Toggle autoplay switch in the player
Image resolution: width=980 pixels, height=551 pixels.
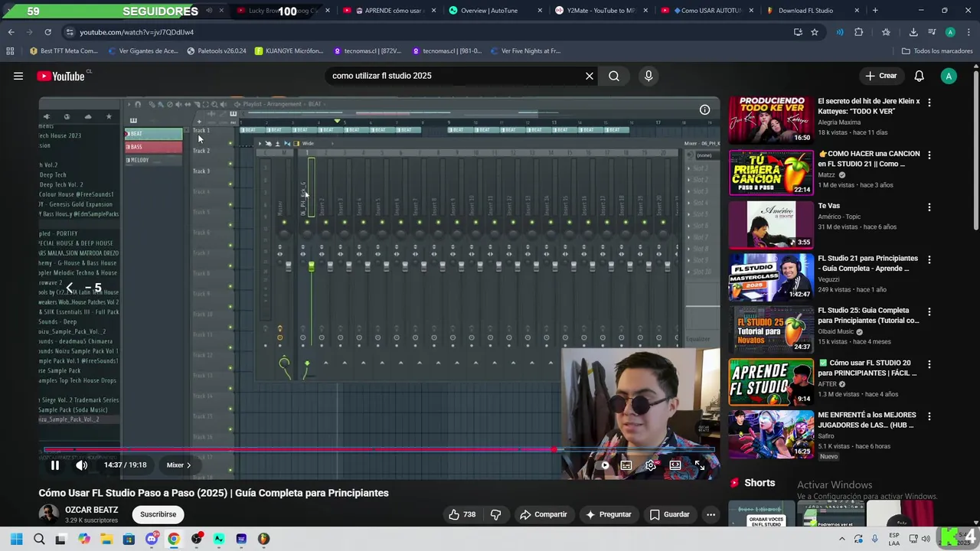[x=604, y=465]
